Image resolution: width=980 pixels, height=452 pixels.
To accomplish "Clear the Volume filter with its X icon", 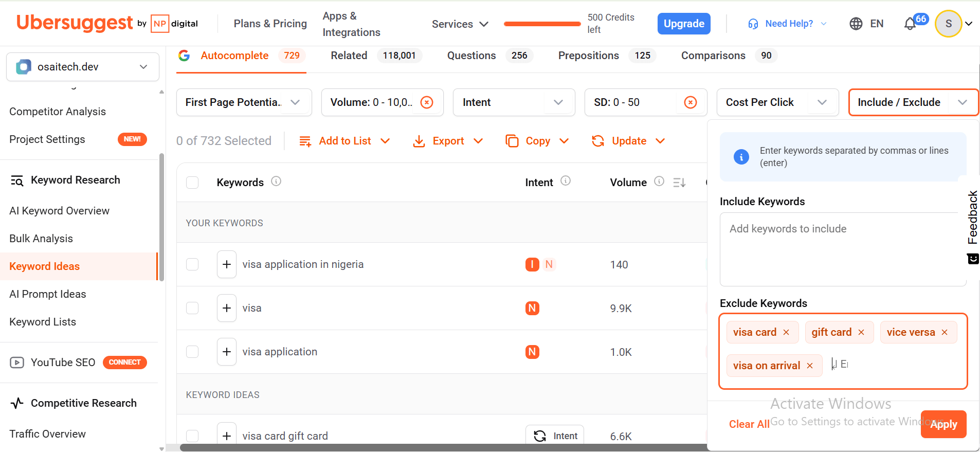I will coord(427,102).
